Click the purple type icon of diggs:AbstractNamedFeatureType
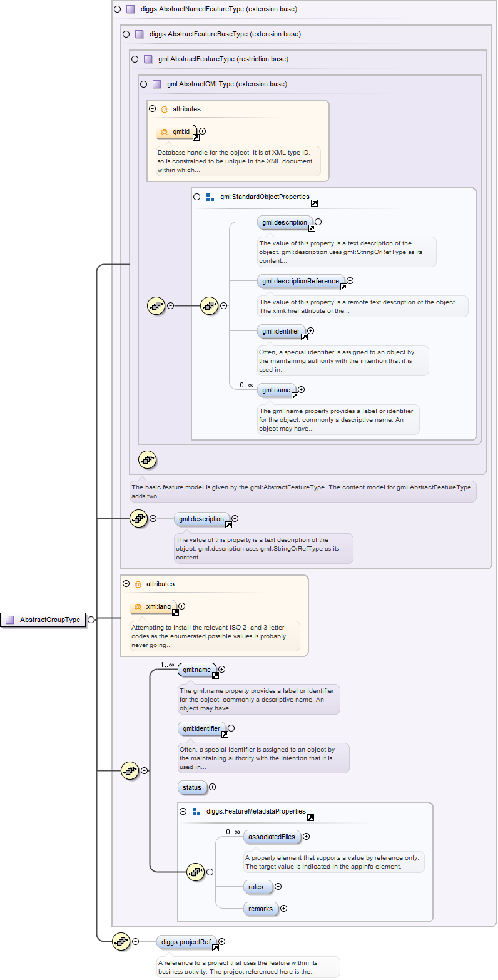 click(x=130, y=9)
